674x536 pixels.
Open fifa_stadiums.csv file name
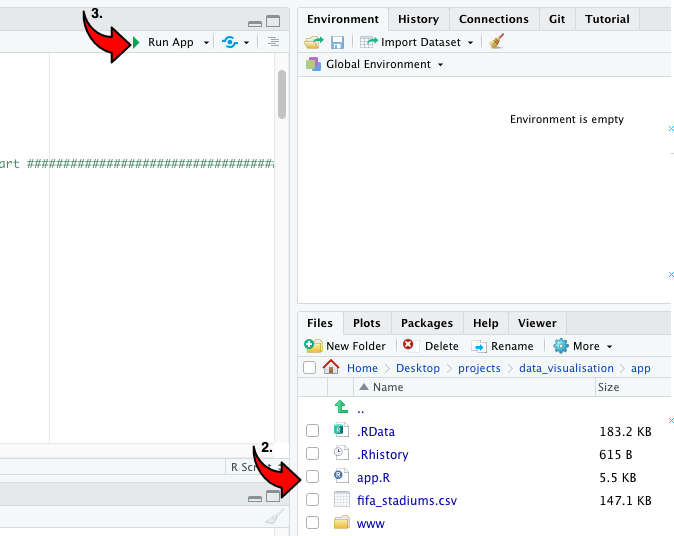(x=407, y=501)
